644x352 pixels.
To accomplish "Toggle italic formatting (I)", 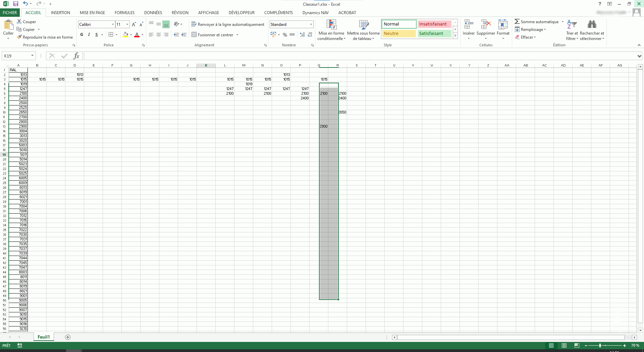I will [x=89, y=35].
